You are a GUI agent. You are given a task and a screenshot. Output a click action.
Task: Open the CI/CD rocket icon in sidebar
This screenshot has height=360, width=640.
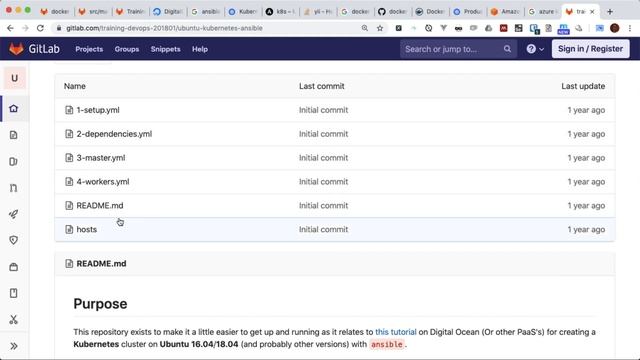[x=13, y=214]
